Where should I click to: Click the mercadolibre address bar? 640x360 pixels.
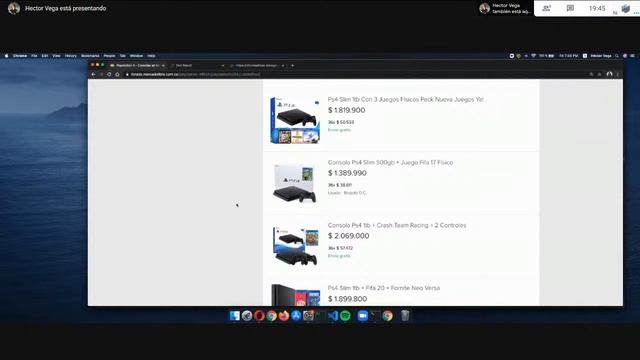(355, 74)
